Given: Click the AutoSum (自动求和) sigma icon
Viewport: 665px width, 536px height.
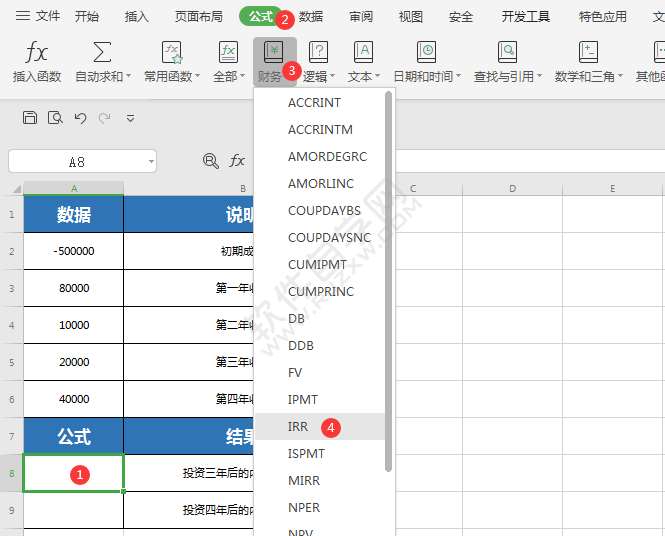Looking at the screenshot, I should pyautogui.click(x=102, y=52).
